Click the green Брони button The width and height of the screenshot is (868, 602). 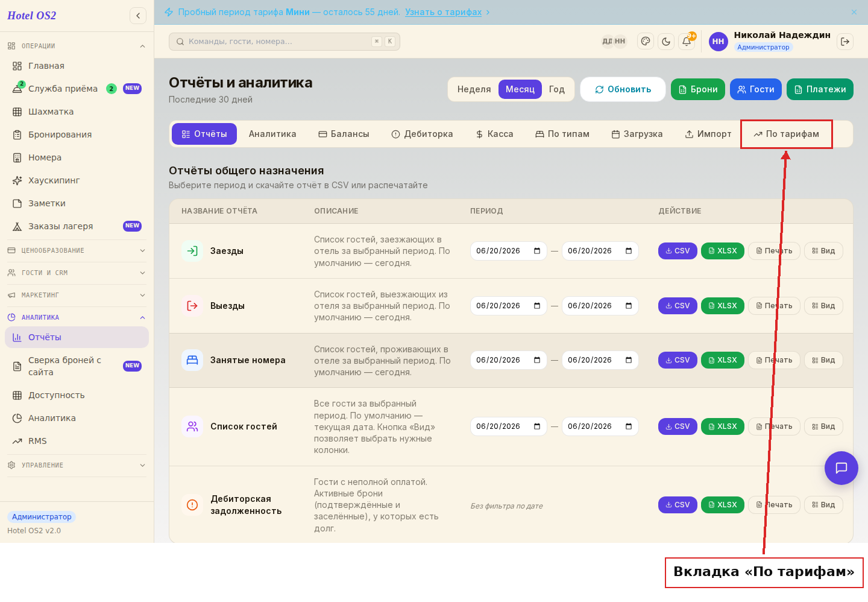[x=698, y=89]
